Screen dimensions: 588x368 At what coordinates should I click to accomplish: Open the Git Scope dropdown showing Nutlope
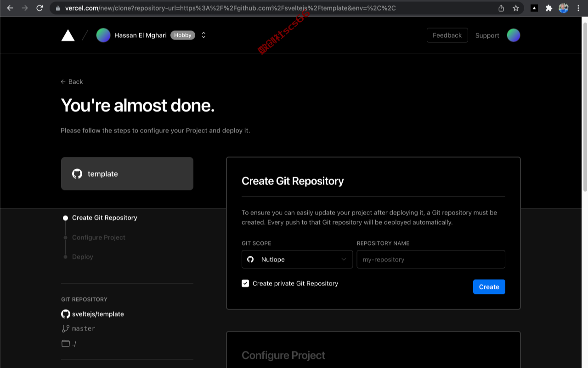point(297,259)
